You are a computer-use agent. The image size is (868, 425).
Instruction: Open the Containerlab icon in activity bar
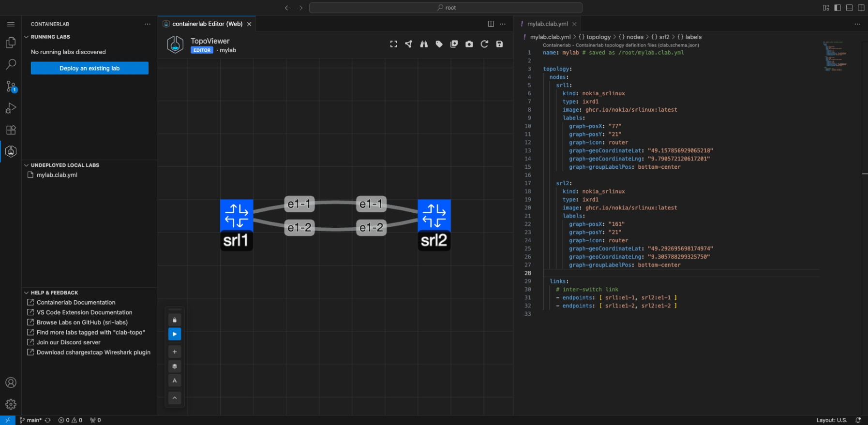[x=11, y=151]
